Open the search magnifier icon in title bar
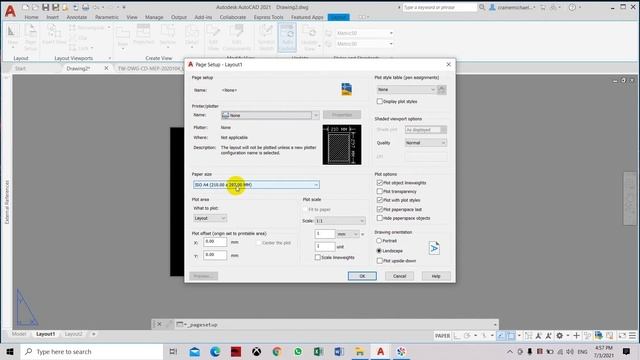This screenshot has height=360, width=640. coord(482,7)
